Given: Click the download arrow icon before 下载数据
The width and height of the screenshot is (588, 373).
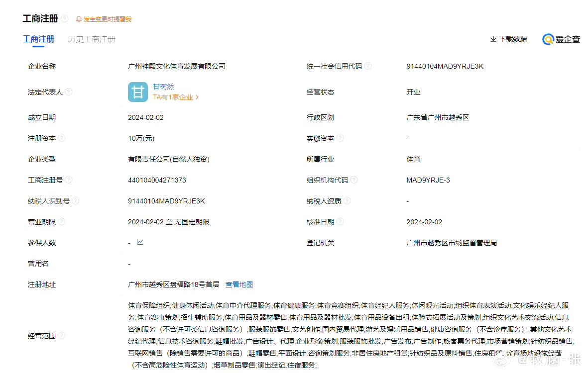Looking at the screenshot, I should [x=493, y=39].
